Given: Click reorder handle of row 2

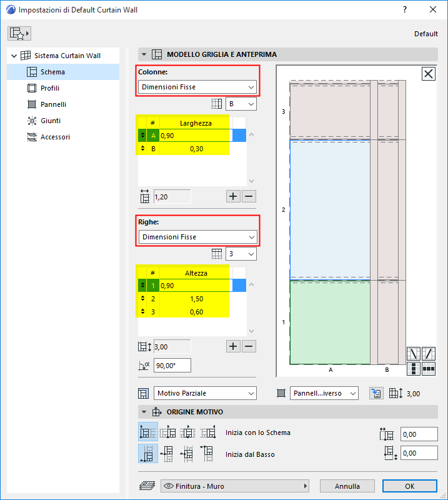Looking at the screenshot, I should 142,299.
